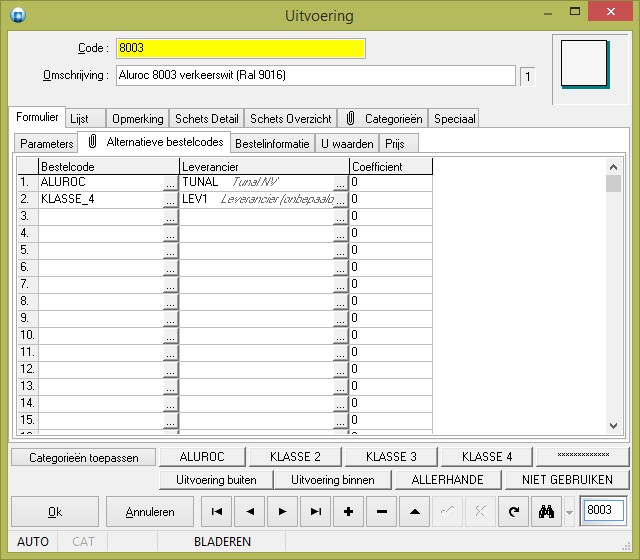640x560 pixels.
Task: Open the Schets Detail tab
Action: (x=207, y=119)
